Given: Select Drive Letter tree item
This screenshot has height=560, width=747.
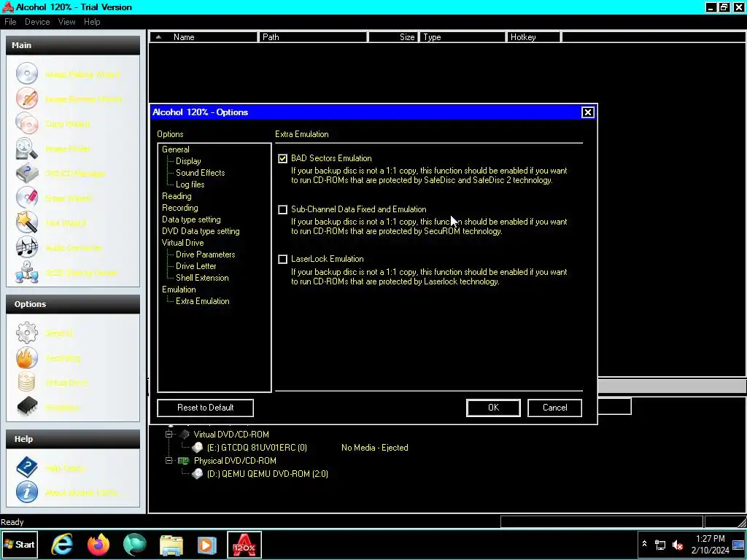Looking at the screenshot, I should pos(196,266).
